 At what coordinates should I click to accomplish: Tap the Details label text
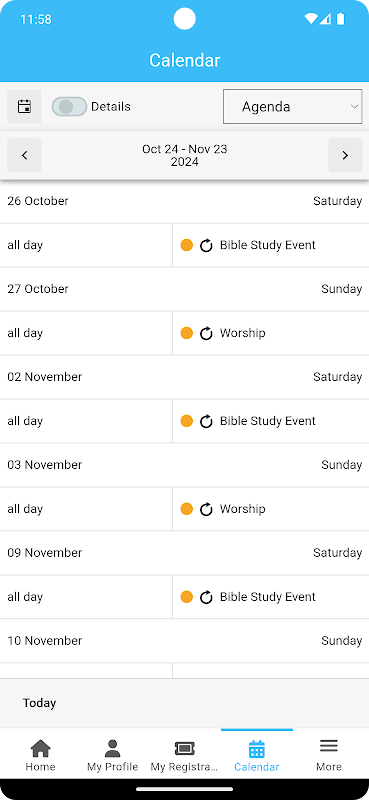[111, 107]
